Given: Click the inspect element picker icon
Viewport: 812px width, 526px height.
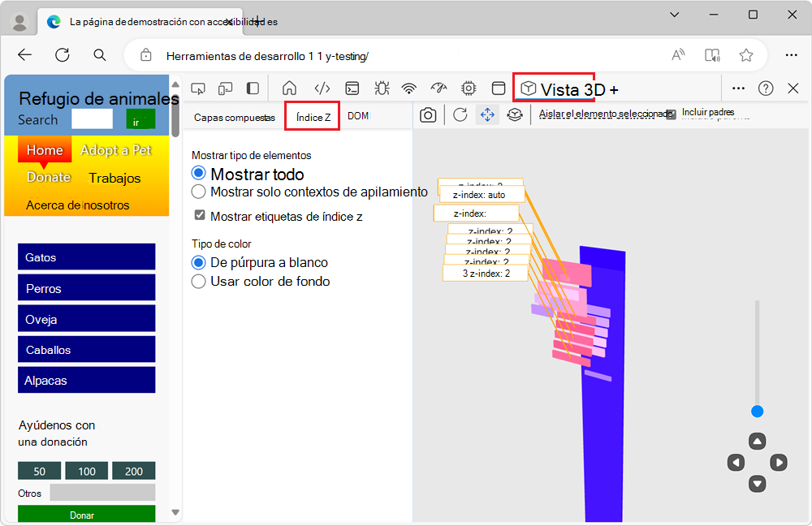Looking at the screenshot, I should coord(197,88).
